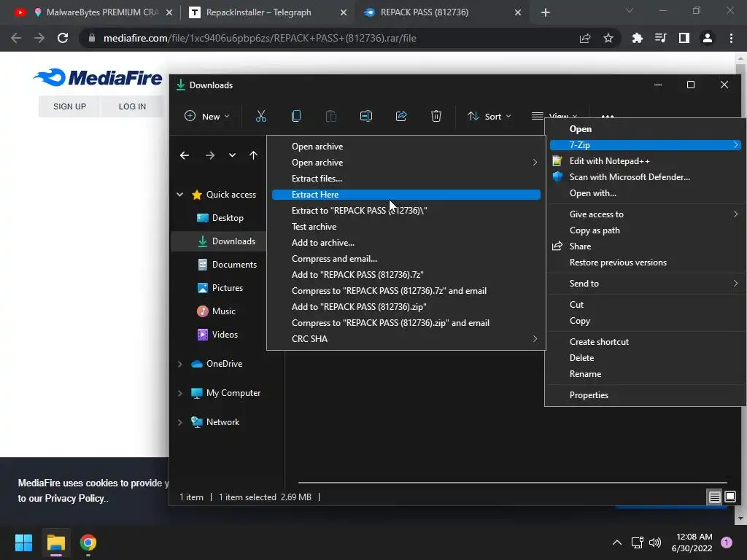Switch to RepackInstaller – Telegraph tab

[259, 12]
